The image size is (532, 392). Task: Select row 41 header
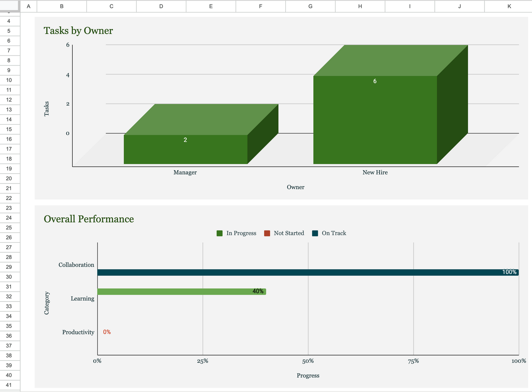[9, 385]
